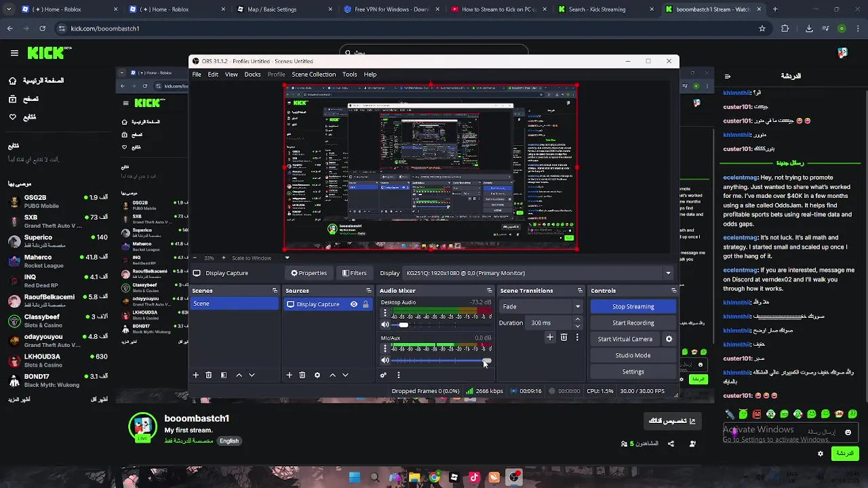Adjust Mic/Aux volume slider
The height and width of the screenshot is (488, 868).
(x=441, y=361)
